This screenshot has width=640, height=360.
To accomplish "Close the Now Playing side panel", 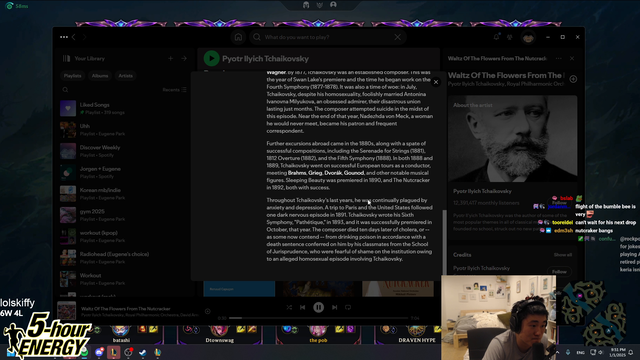I will (572, 58).
